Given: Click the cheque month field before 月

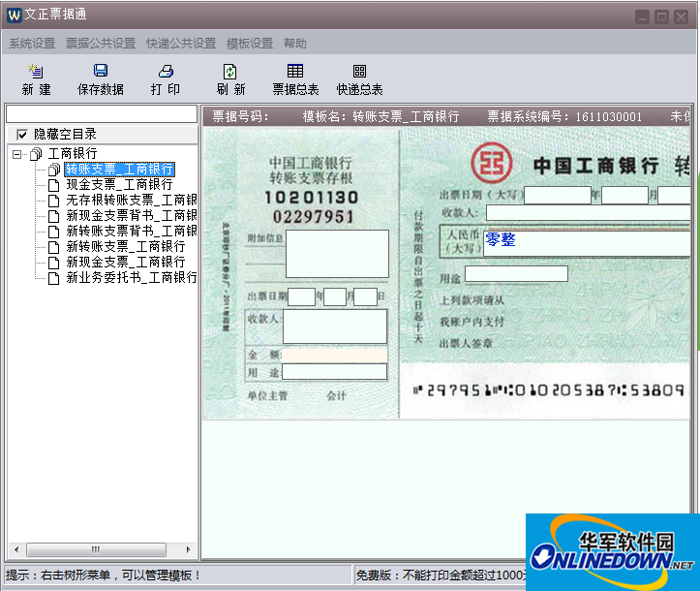Looking at the screenshot, I should [x=625, y=196].
